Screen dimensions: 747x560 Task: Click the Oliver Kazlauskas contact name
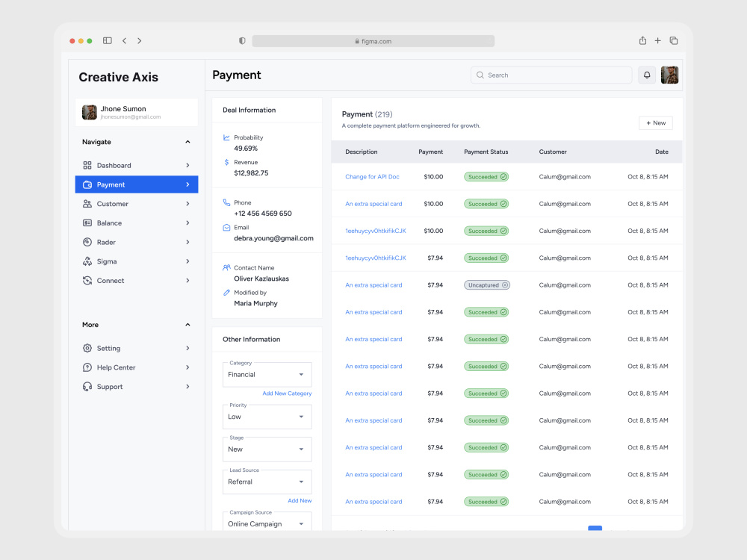pos(261,279)
